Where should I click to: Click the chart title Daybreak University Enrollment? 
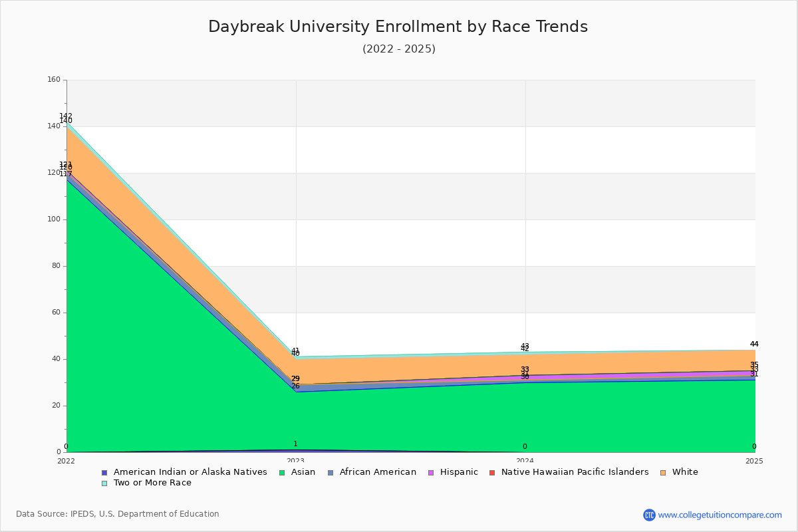[398, 27]
